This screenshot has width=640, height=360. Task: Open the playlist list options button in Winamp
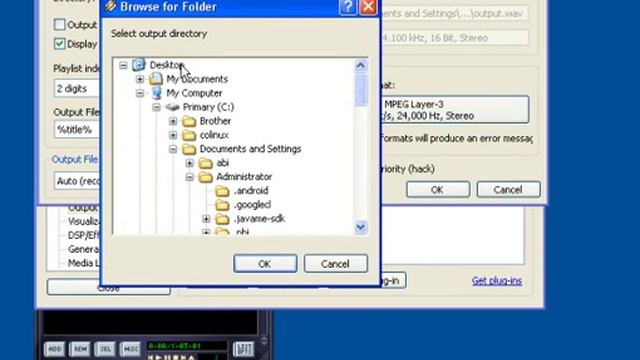[x=244, y=349]
